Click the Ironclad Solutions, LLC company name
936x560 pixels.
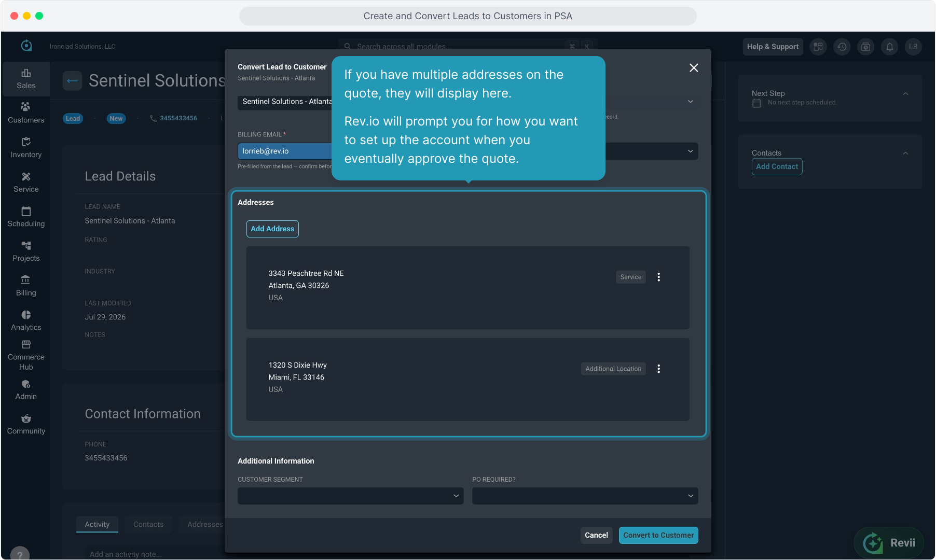(82, 46)
